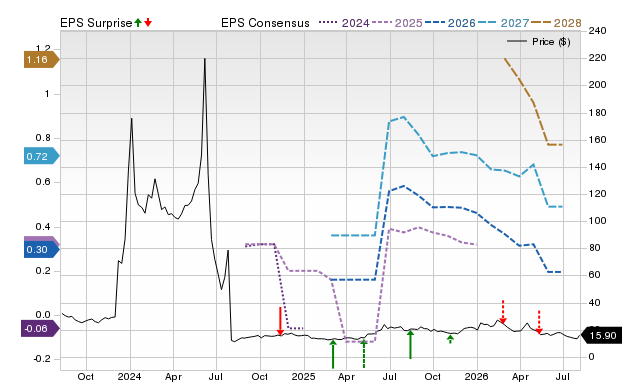Image resolution: width=640 pixels, height=382 pixels.
Task: Click the 0.72 light blue value tag
Action: pos(42,156)
